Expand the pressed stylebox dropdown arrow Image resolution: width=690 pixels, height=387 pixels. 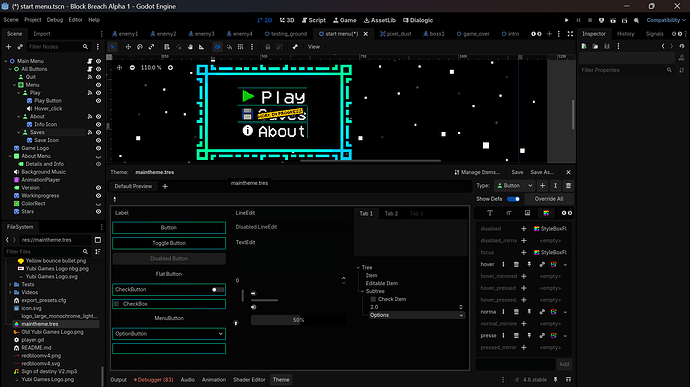[565, 336]
